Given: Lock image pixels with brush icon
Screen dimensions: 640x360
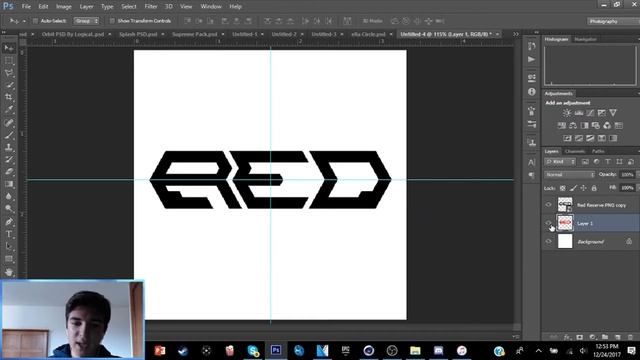Looking at the screenshot, I should (573, 188).
